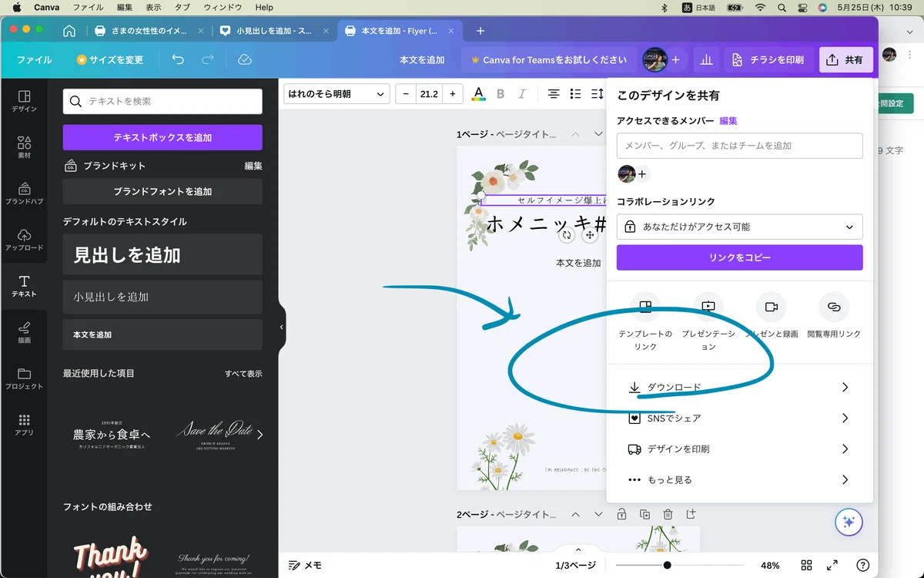Expand the ダウンロード option
This screenshot has height=578, width=924.
click(739, 387)
